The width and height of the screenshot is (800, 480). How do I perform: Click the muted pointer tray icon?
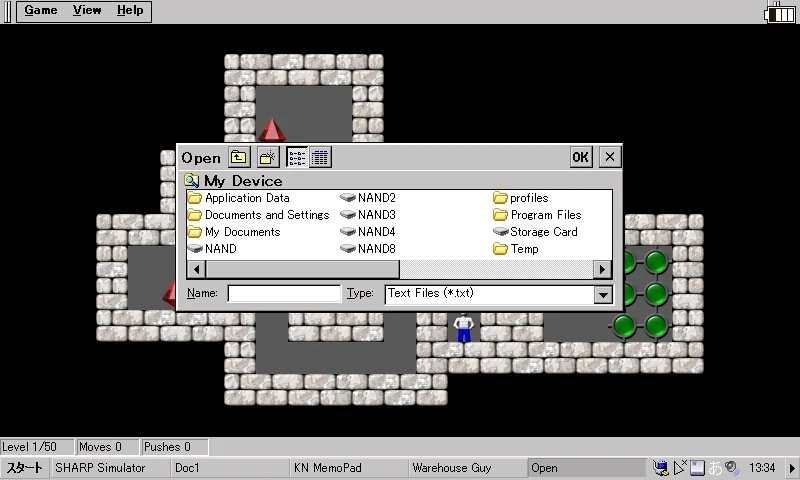coord(680,467)
